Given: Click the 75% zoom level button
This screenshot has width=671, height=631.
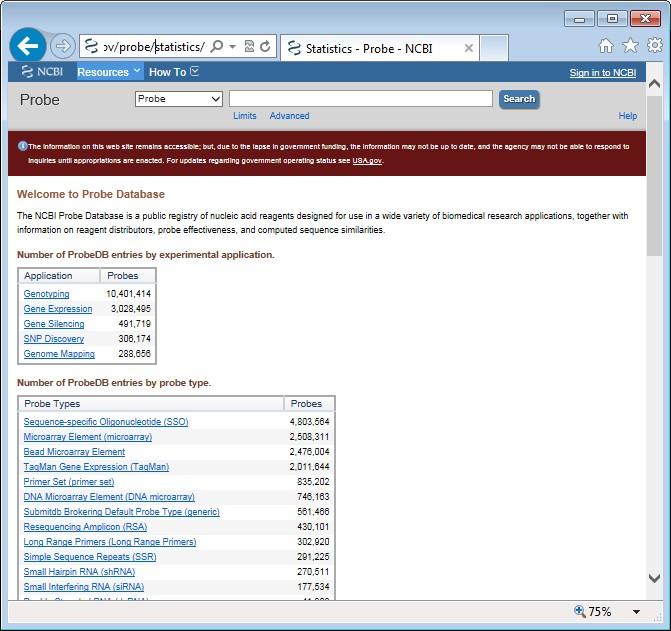Looking at the screenshot, I should click(x=593, y=611).
